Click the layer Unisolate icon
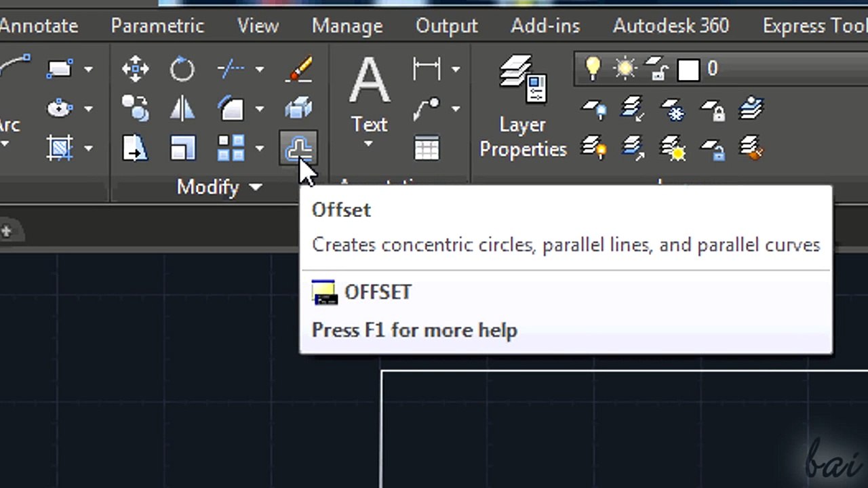 coord(633,148)
